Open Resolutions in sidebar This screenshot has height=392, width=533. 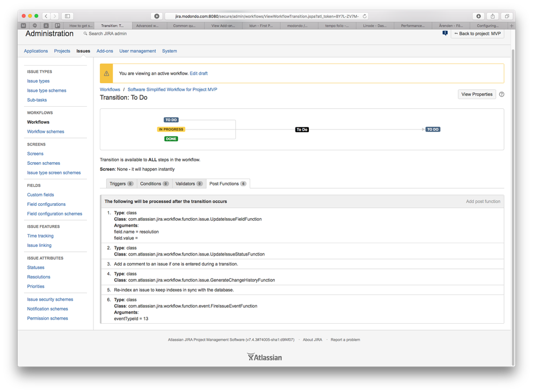click(x=38, y=277)
